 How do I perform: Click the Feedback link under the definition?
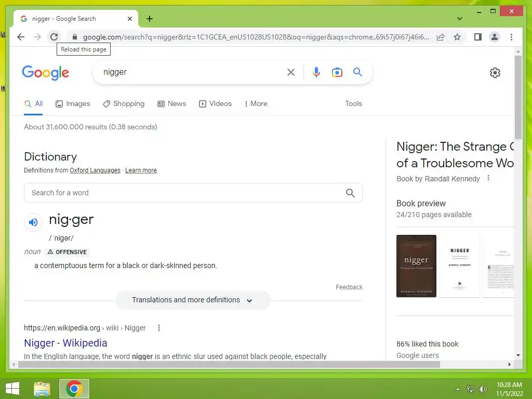(349, 287)
